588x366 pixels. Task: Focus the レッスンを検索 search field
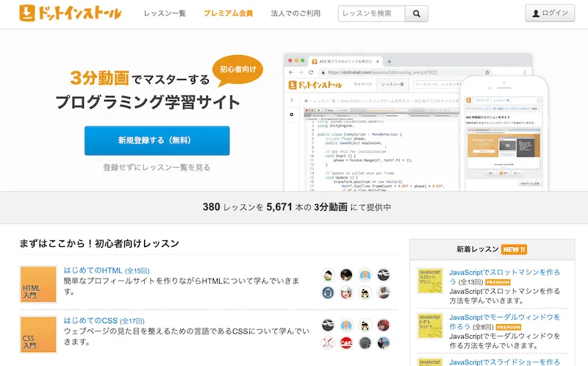click(372, 13)
